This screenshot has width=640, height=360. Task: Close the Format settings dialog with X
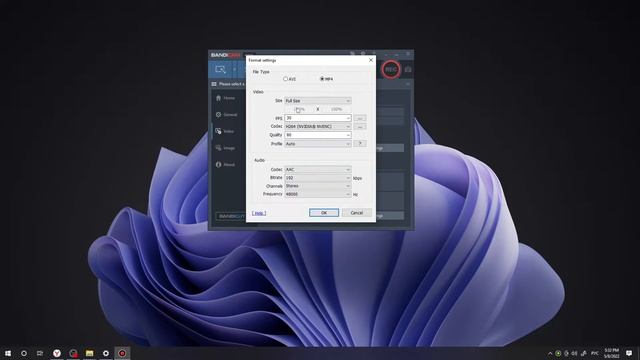371,60
